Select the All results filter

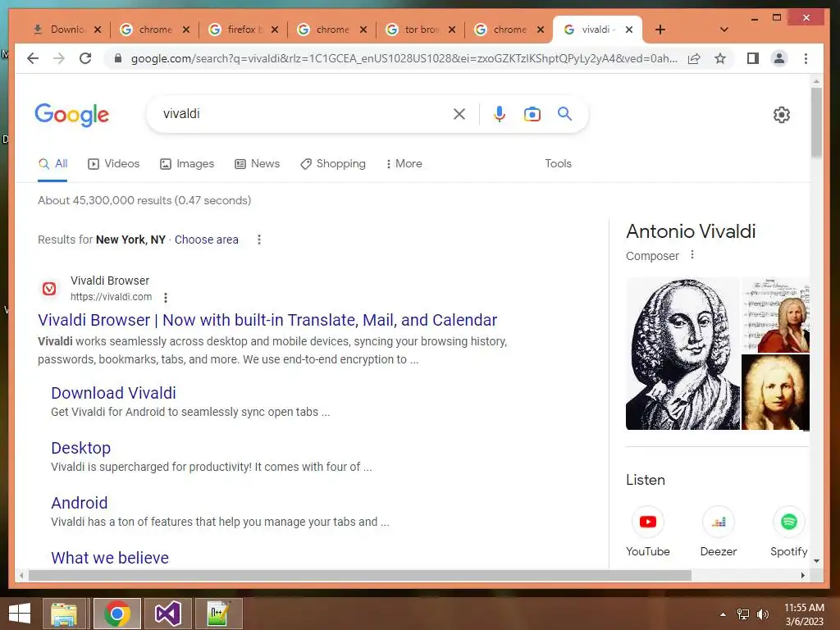[x=52, y=163]
